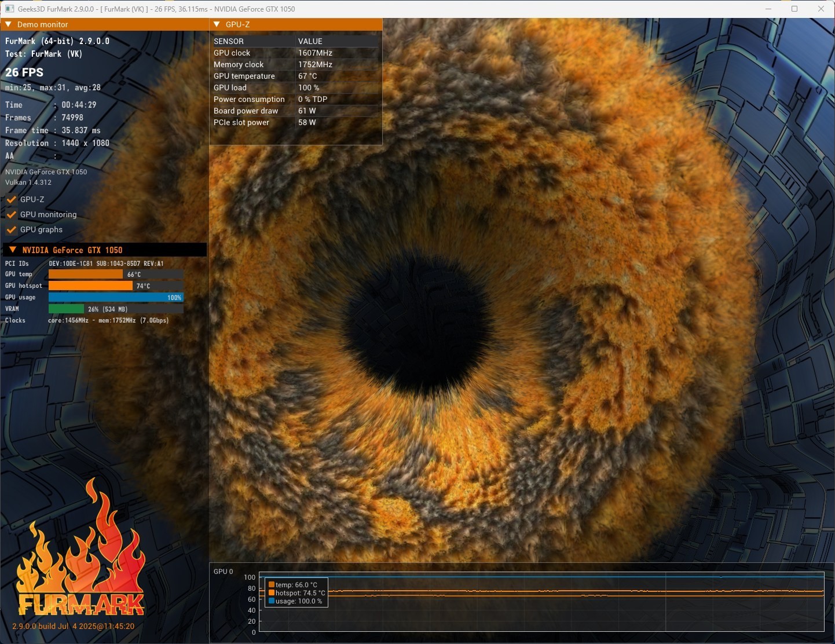Click the AA setting label
Image resolution: width=835 pixels, height=644 pixels.
(9, 156)
